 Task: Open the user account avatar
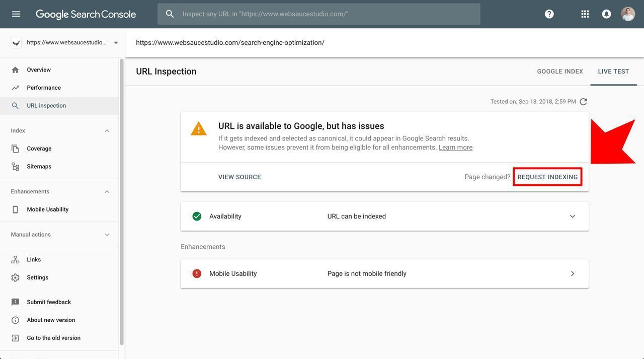[628, 14]
